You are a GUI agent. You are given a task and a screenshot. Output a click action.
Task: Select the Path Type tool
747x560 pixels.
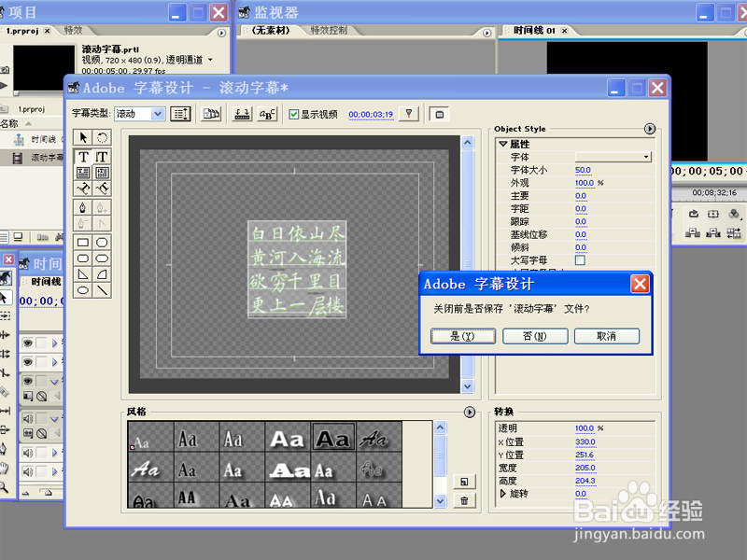[83, 189]
